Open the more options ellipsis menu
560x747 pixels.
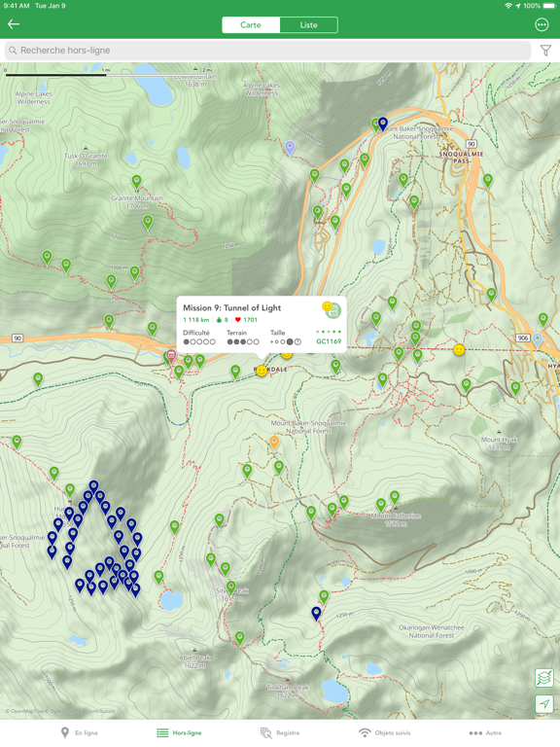coord(542,24)
